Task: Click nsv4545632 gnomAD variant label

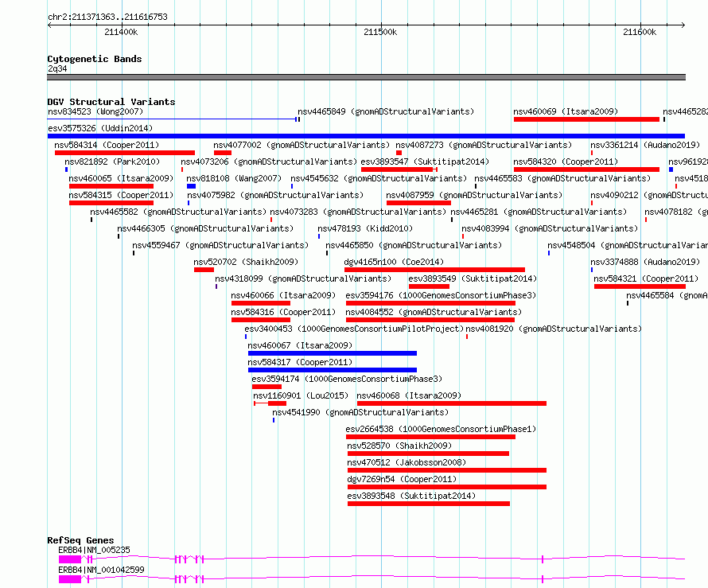Action: [x=379, y=178]
